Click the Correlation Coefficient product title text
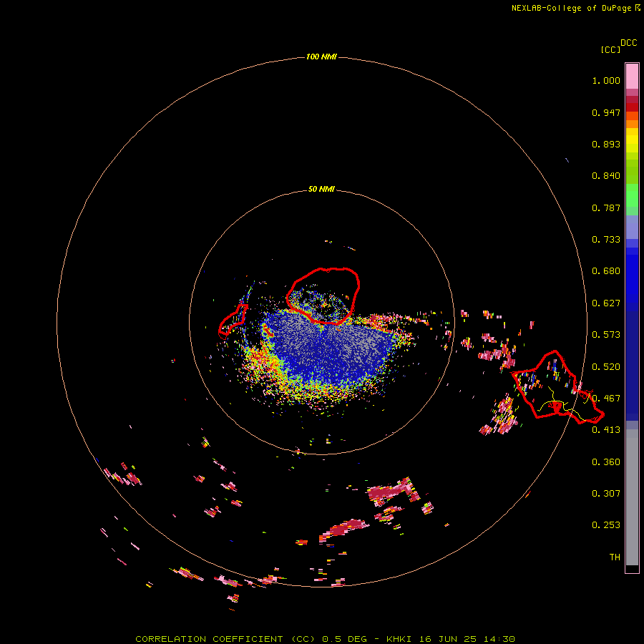 pos(225,639)
